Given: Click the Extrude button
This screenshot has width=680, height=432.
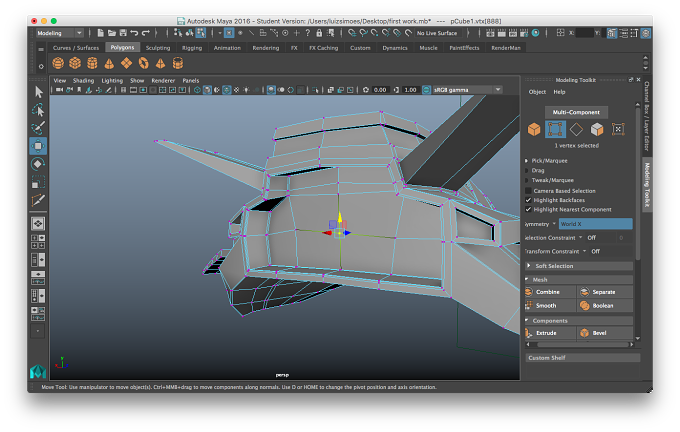Looking at the screenshot, I should pyautogui.click(x=550, y=333).
